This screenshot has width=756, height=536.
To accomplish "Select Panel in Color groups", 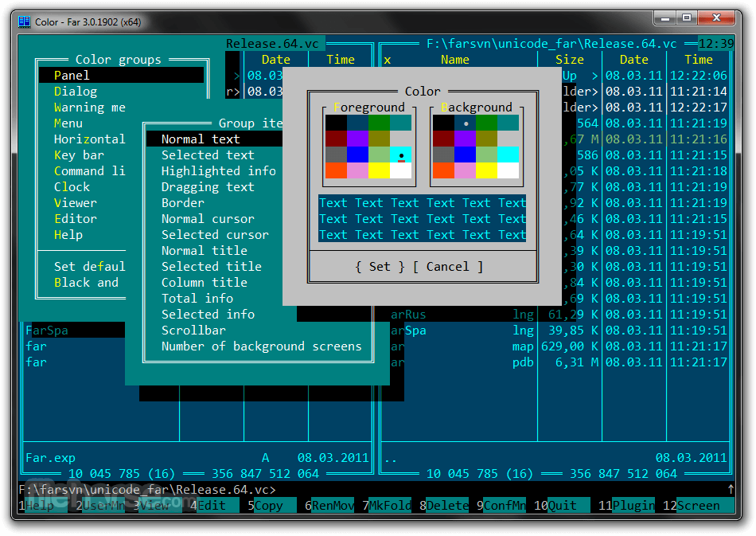I will [x=122, y=75].
